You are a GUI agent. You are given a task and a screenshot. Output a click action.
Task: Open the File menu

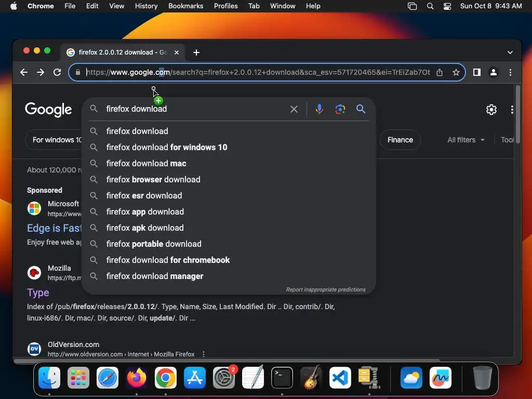pos(70,6)
